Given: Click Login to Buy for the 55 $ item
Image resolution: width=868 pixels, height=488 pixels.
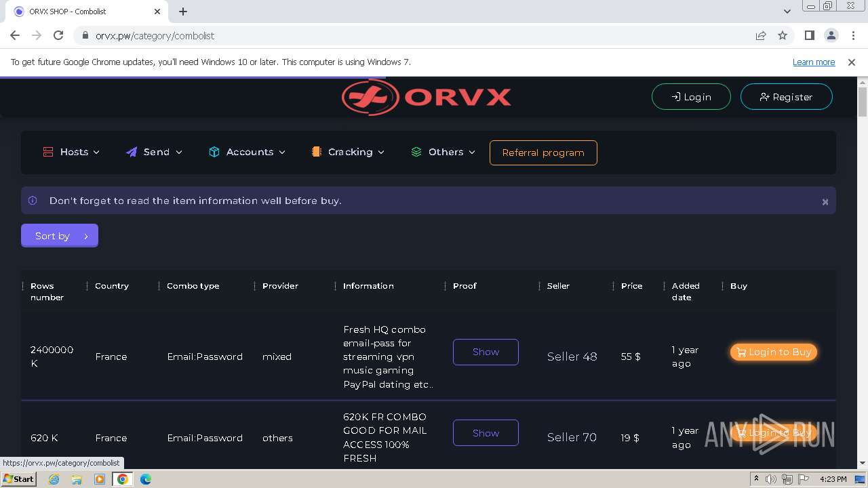Looking at the screenshot, I should [x=774, y=352].
